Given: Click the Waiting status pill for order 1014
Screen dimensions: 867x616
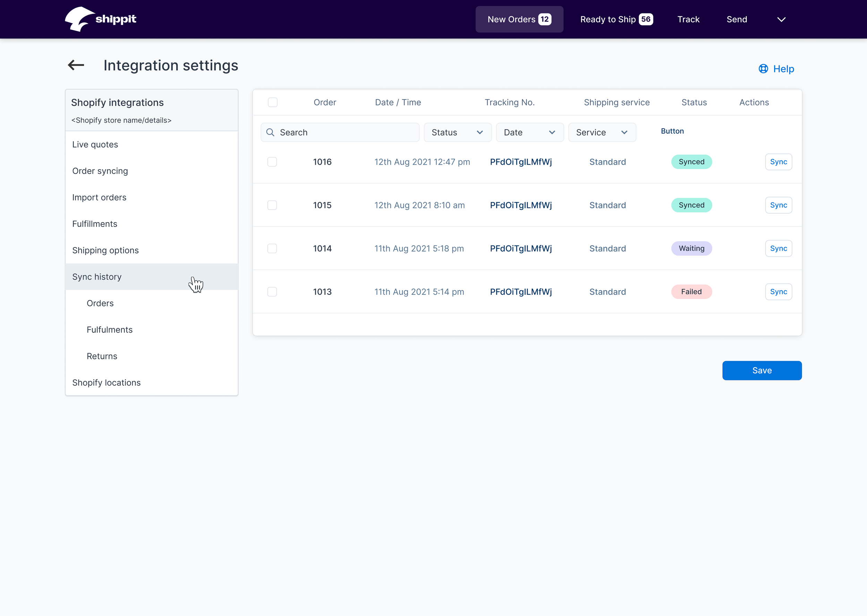Looking at the screenshot, I should [691, 248].
